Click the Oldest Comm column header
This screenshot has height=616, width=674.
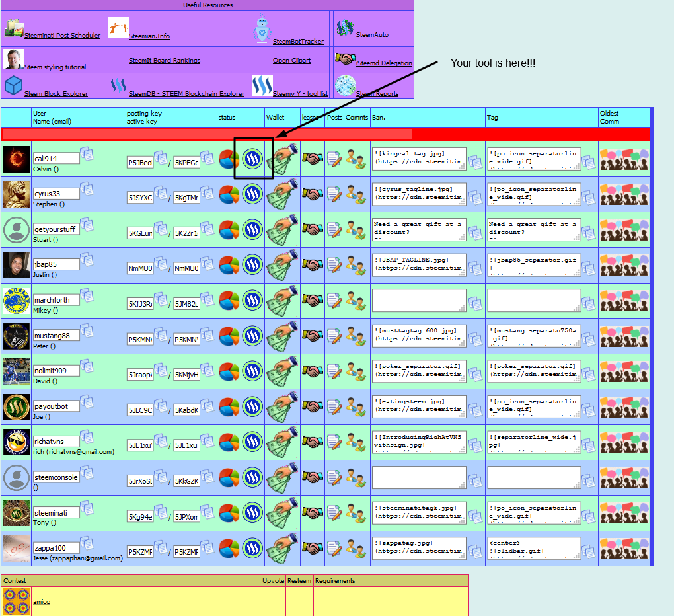coord(609,118)
